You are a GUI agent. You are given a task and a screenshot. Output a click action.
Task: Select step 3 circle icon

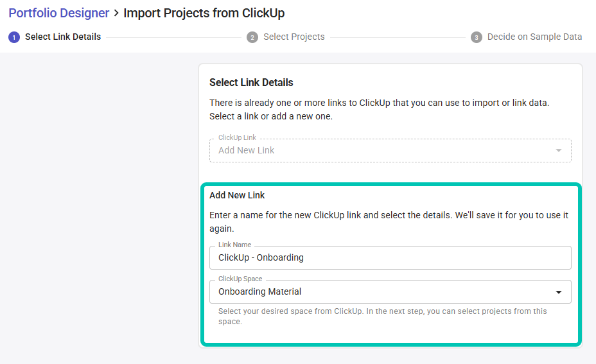pyautogui.click(x=477, y=37)
